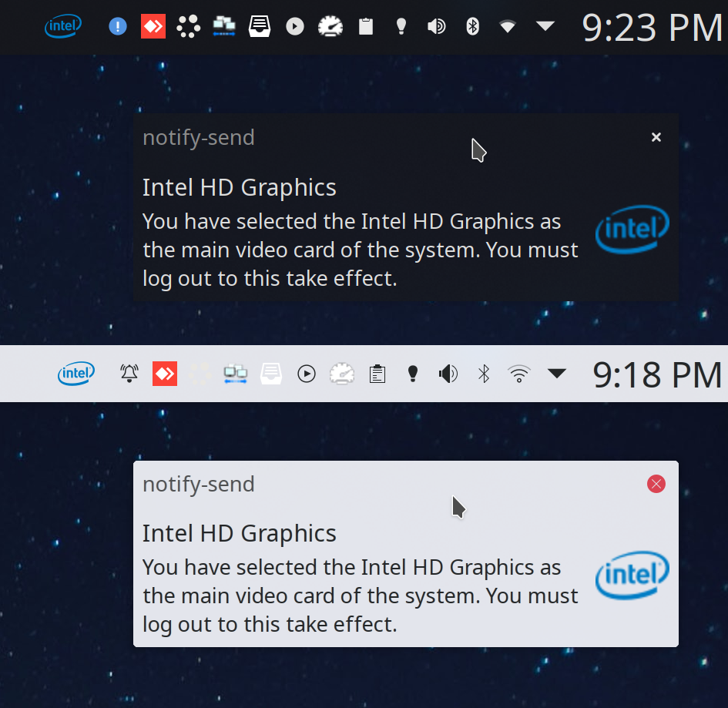Click the body message text of the light notification
728x708 pixels.
tap(361, 596)
